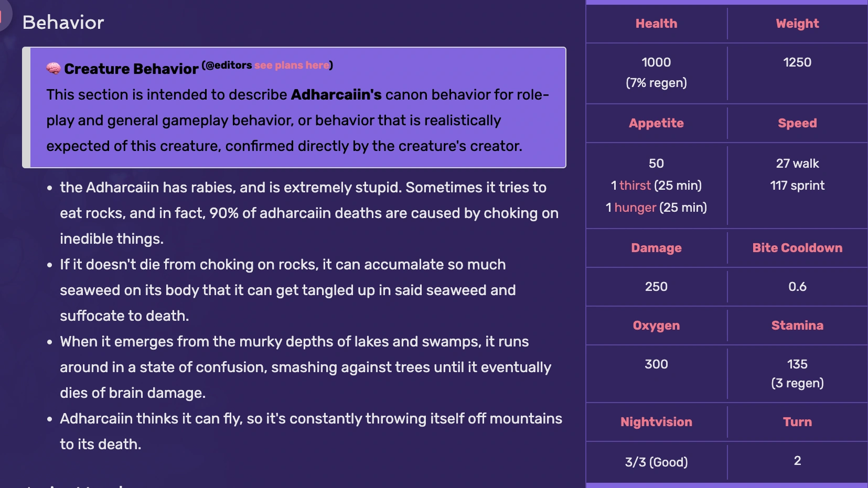Select the Stamina header cell

point(797,326)
